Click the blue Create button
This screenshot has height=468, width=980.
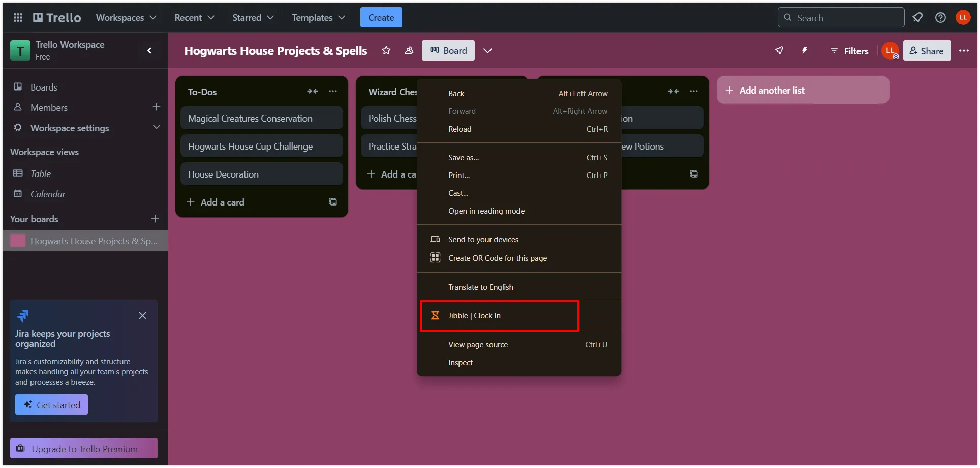[x=381, y=17]
